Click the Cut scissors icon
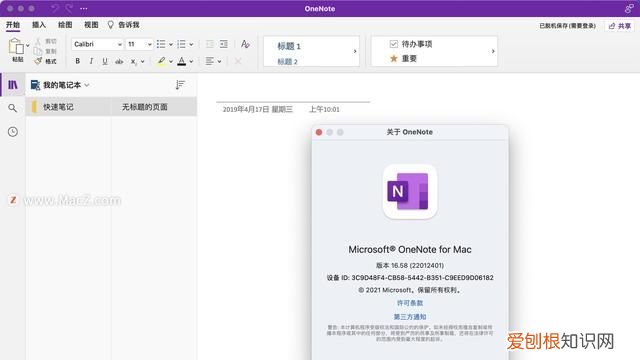This screenshot has height=360, width=640. (x=38, y=41)
